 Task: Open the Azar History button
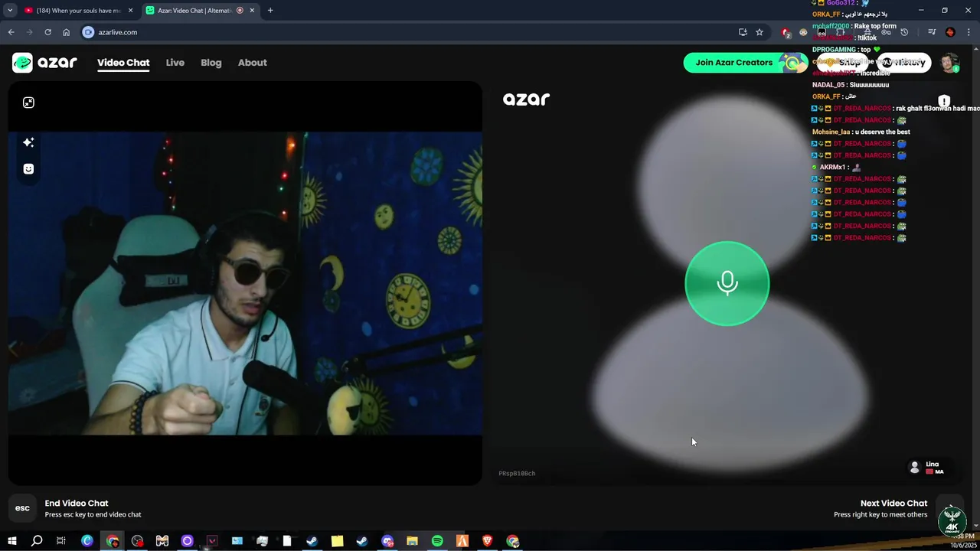904,63
